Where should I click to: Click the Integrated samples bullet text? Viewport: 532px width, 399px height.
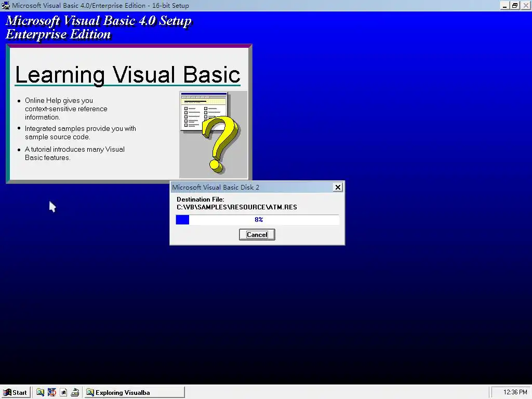(81, 132)
